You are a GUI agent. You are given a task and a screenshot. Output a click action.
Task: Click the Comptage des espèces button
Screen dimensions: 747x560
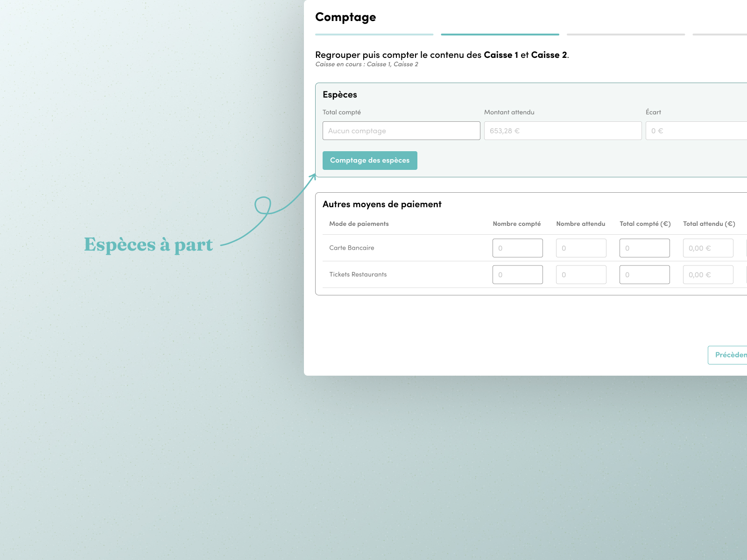tap(370, 161)
